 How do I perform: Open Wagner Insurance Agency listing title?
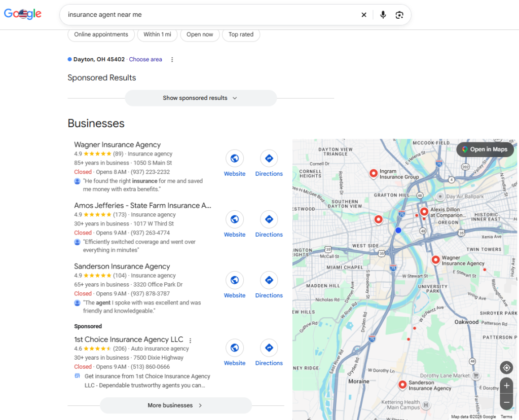118,144
